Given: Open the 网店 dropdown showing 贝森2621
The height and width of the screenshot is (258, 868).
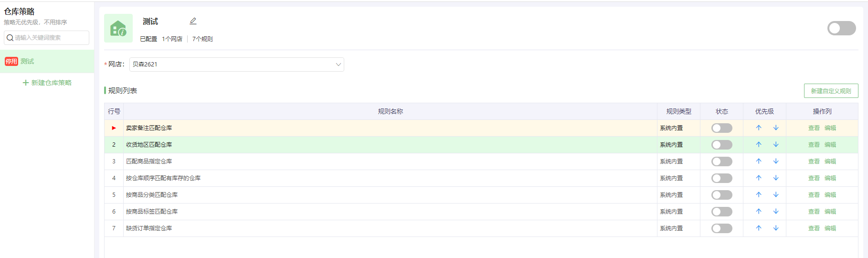Looking at the screenshot, I should [x=236, y=64].
